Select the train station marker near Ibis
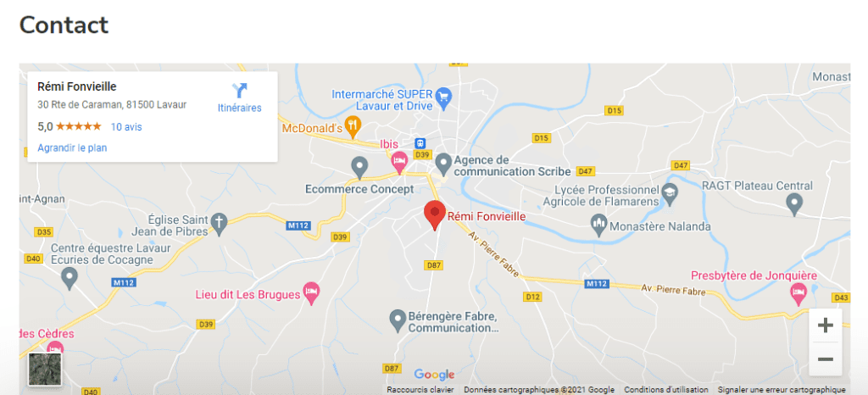Image resolution: width=868 pixels, height=395 pixels. point(420,142)
